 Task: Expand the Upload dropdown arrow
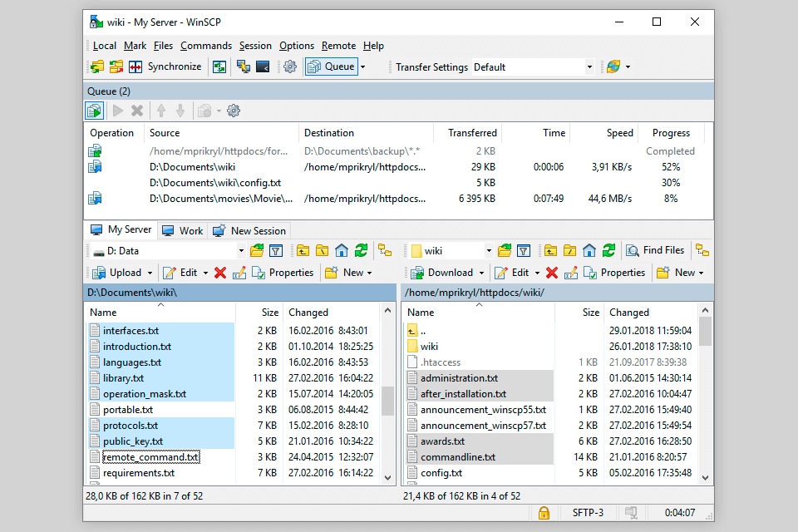pyautogui.click(x=150, y=273)
